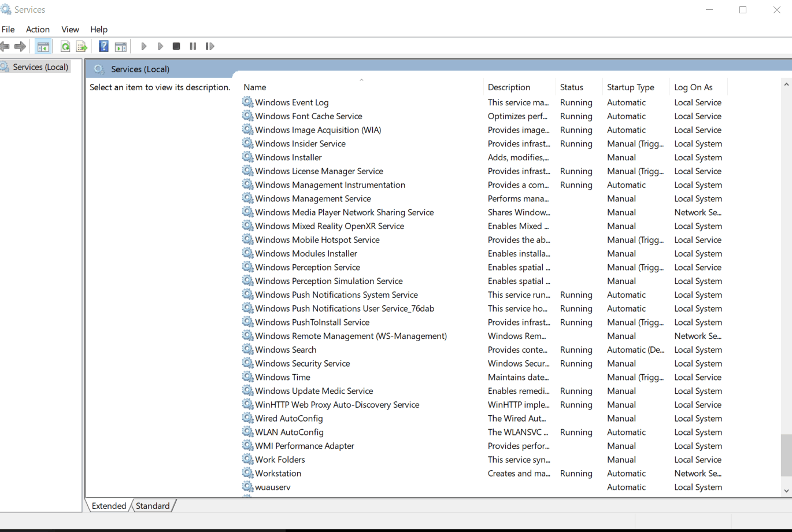Image resolution: width=792 pixels, height=532 pixels.
Task: Select Windows Management Service
Action: 313,198
